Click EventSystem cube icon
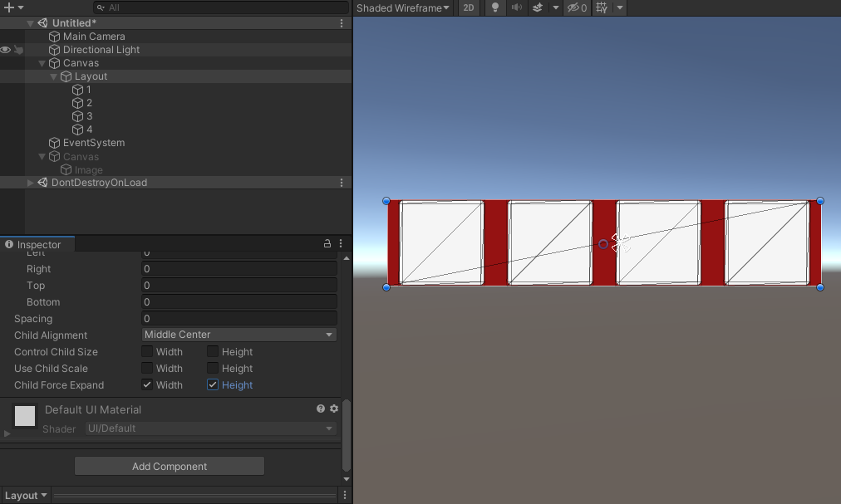This screenshot has height=504, width=841. coord(54,143)
